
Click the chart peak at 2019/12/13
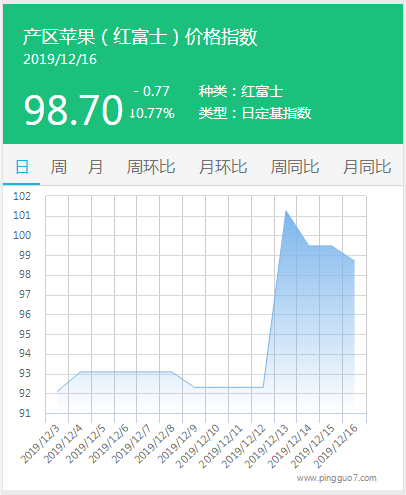pos(286,211)
